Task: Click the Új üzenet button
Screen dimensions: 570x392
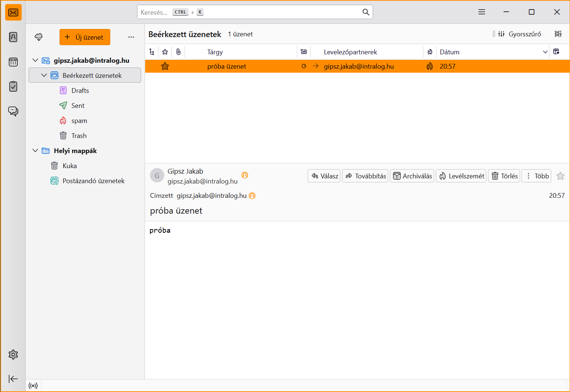Action: click(85, 37)
